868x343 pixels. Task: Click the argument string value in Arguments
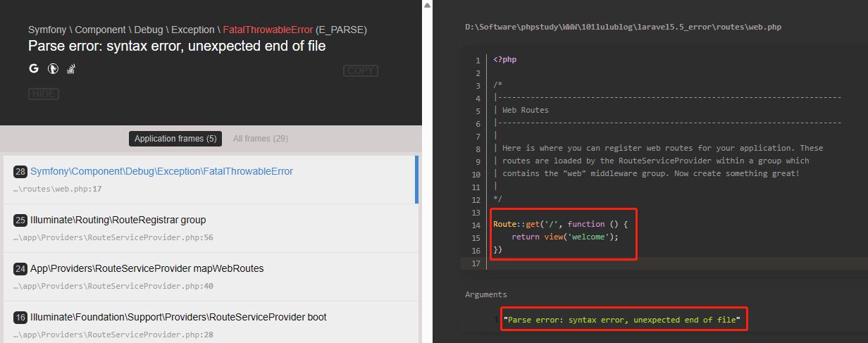pyautogui.click(x=622, y=320)
